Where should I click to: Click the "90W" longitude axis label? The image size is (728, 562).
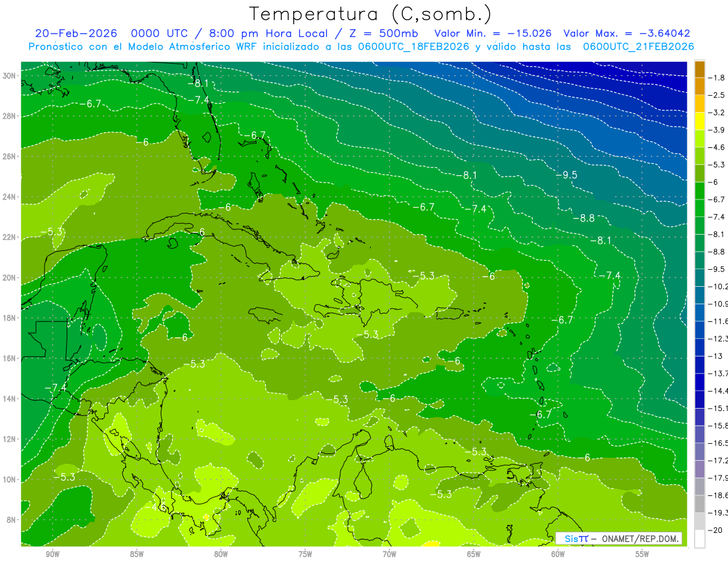tap(52, 555)
